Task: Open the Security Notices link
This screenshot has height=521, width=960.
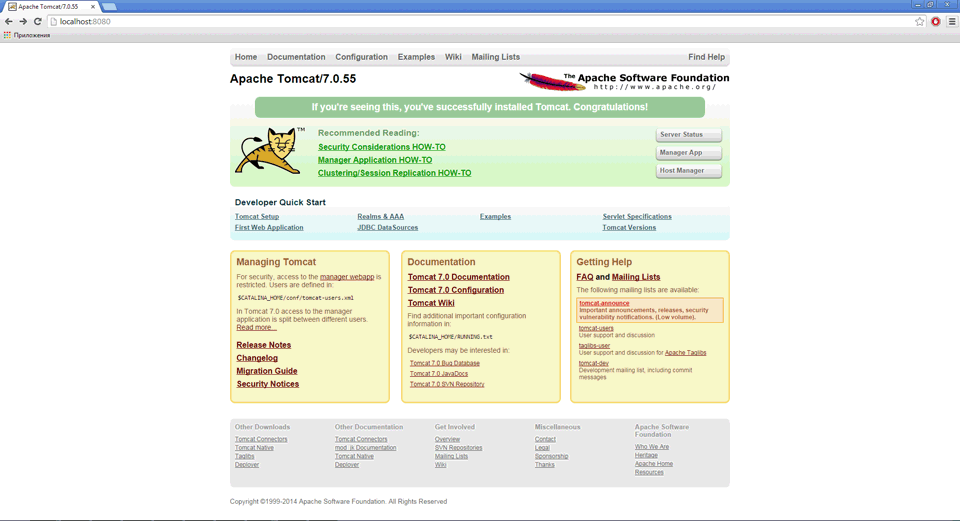Action: tap(268, 384)
